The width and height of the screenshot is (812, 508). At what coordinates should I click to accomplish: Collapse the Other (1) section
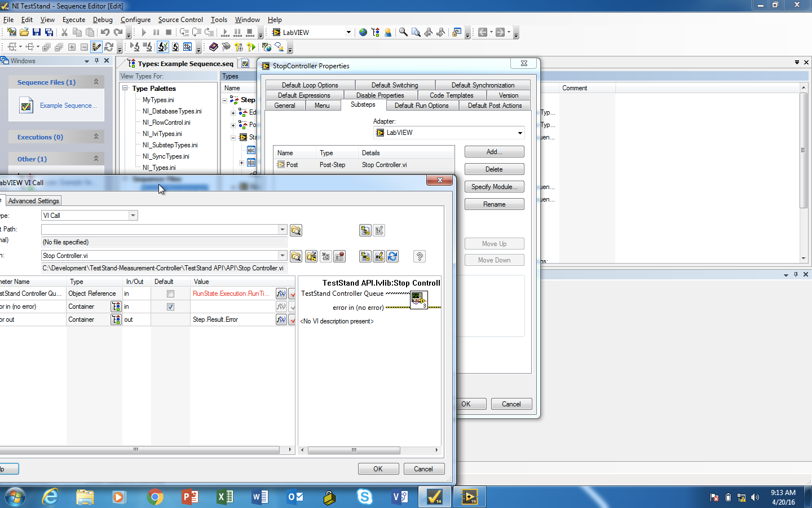[x=96, y=159]
